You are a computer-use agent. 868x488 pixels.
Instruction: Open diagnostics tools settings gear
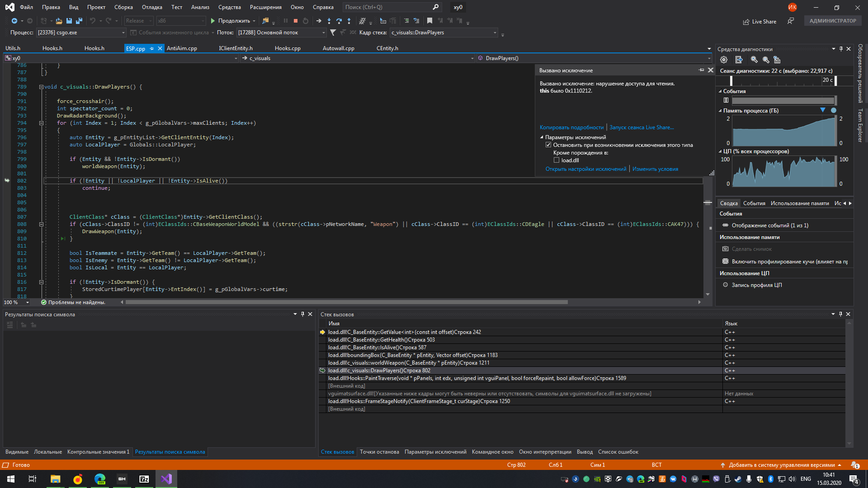pos(724,60)
